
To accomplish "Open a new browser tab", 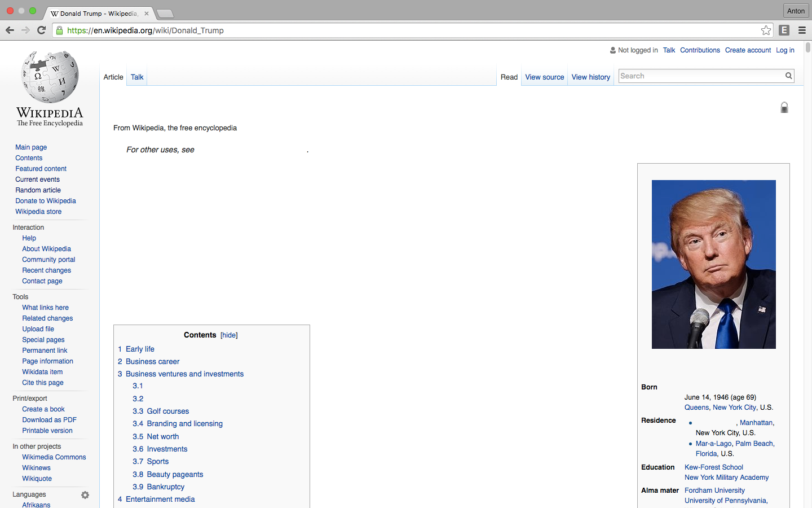I will tap(165, 14).
